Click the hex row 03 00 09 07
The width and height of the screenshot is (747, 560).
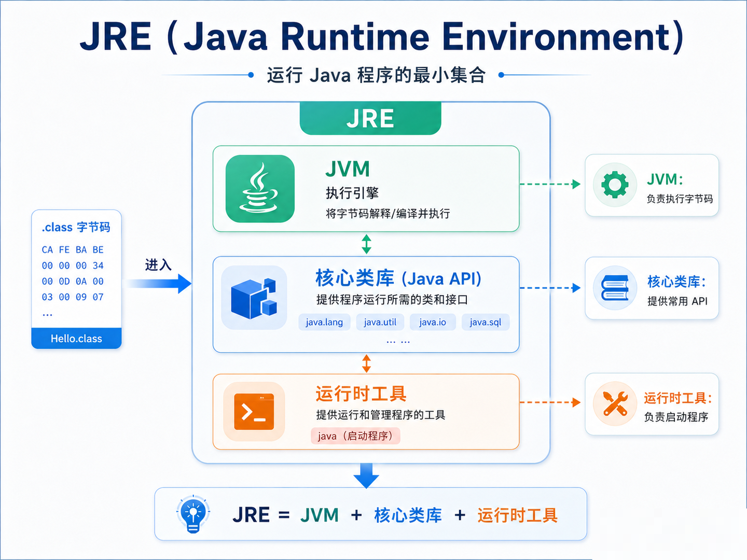point(73,297)
